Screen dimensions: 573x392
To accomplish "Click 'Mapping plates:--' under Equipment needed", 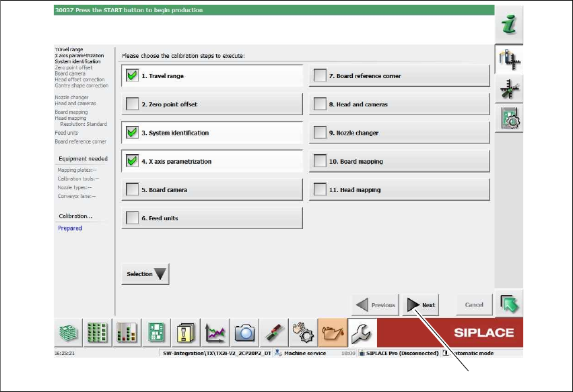I will pyautogui.click(x=77, y=170).
